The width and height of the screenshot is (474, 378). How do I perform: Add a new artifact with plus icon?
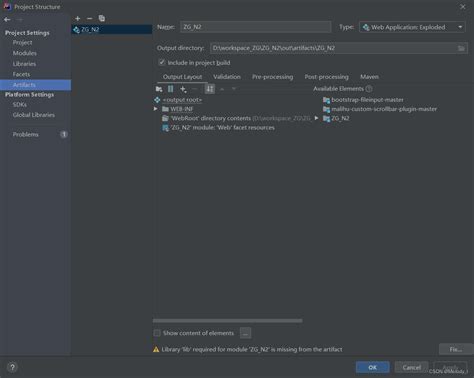pyautogui.click(x=78, y=19)
